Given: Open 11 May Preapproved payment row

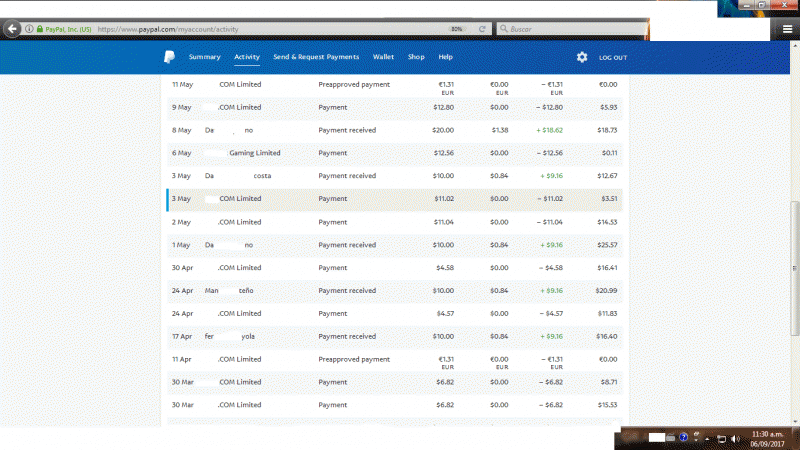Looking at the screenshot, I should 394,87.
